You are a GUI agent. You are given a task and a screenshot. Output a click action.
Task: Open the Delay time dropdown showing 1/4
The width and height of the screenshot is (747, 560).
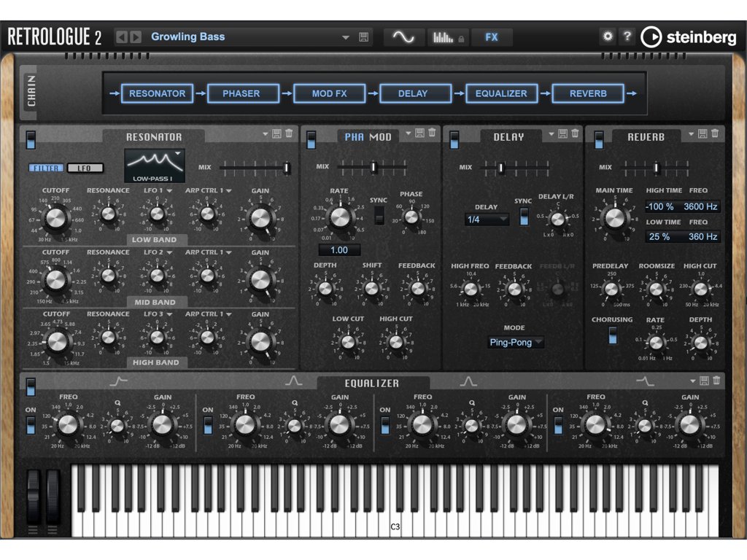click(487, 219)
